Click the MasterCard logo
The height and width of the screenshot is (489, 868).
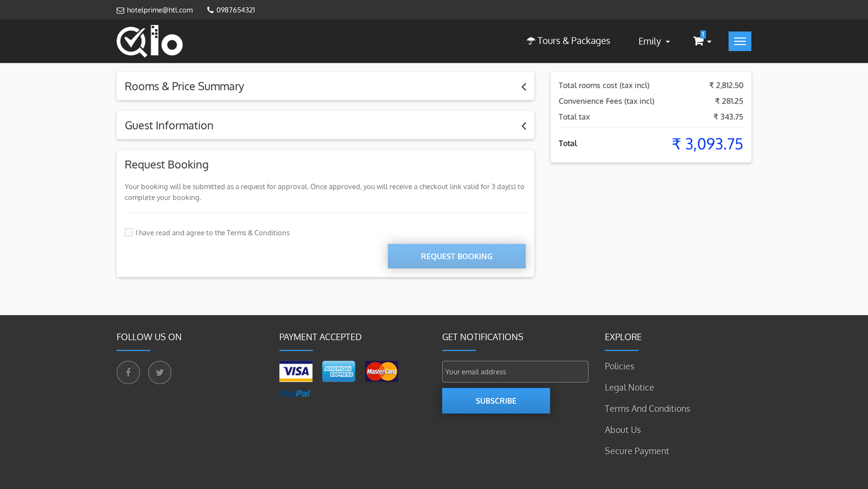click(381, 371)
